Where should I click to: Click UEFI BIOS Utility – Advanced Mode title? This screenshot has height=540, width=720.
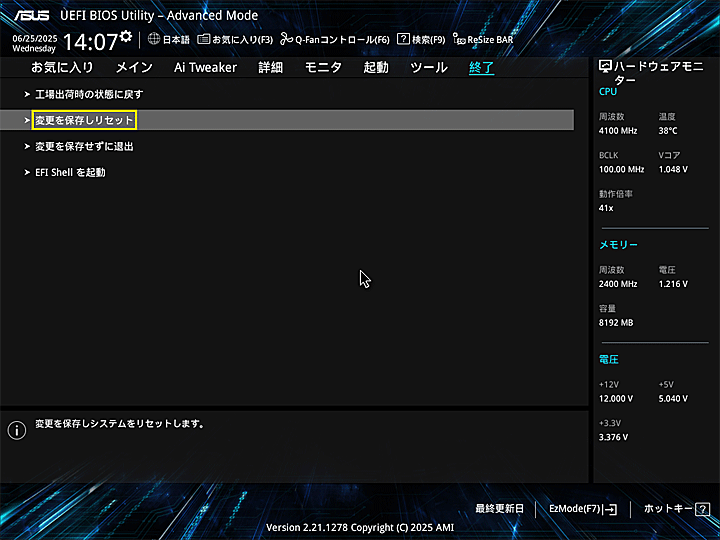pyautogui.click(x=159, y=16)
